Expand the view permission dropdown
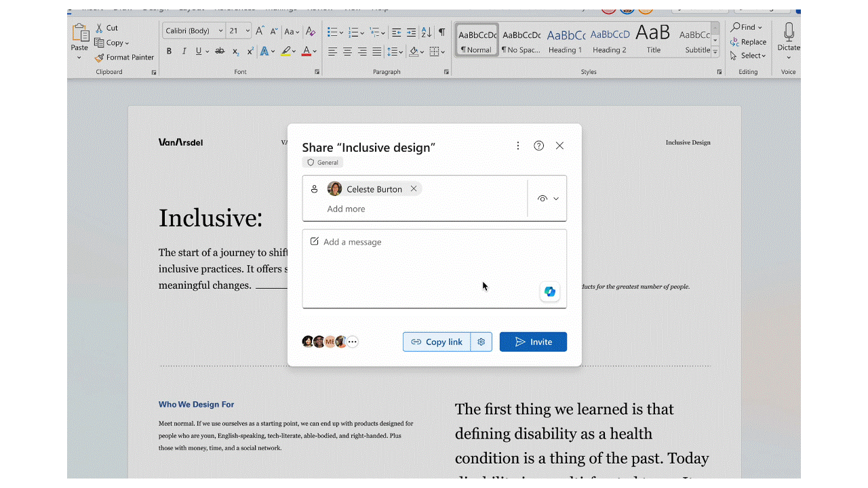 pos(548,199)
